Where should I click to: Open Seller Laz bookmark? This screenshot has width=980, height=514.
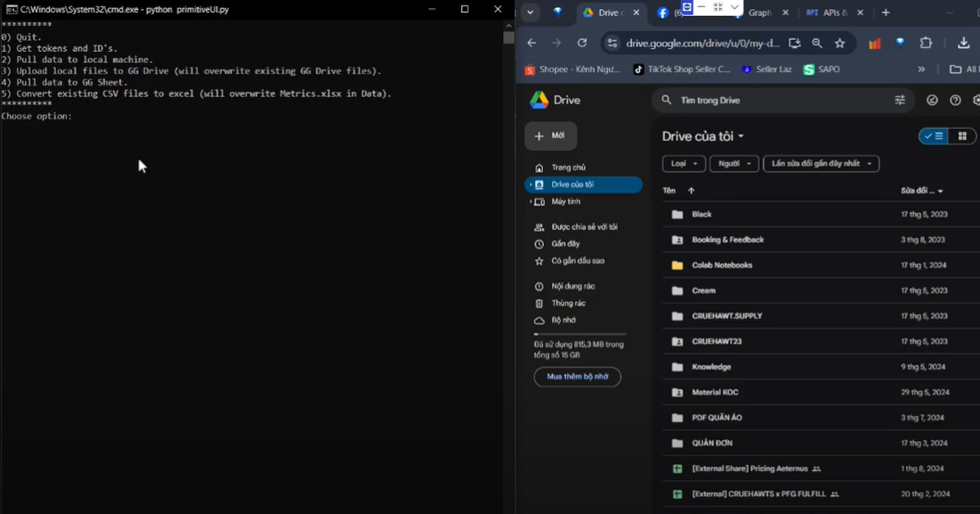coord(766,69)
